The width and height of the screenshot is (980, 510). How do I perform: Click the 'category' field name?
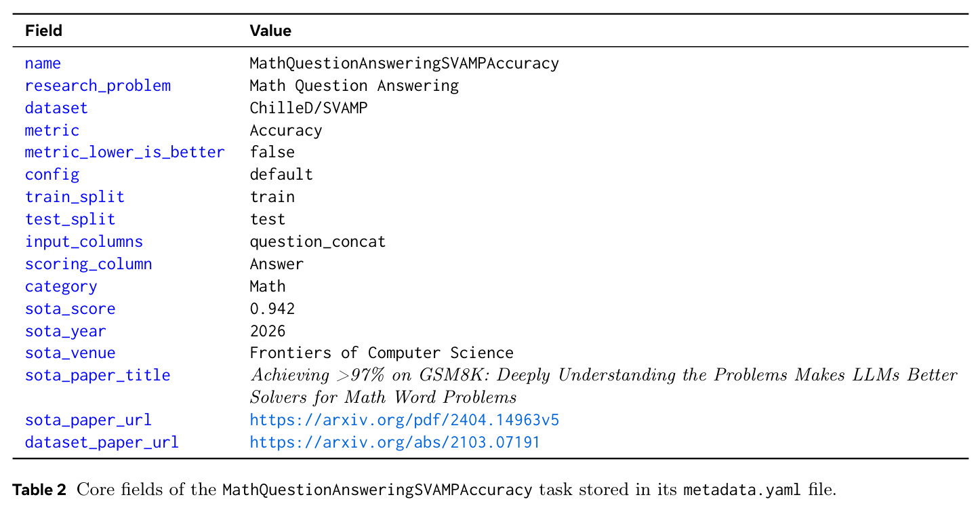pos(61,287)
